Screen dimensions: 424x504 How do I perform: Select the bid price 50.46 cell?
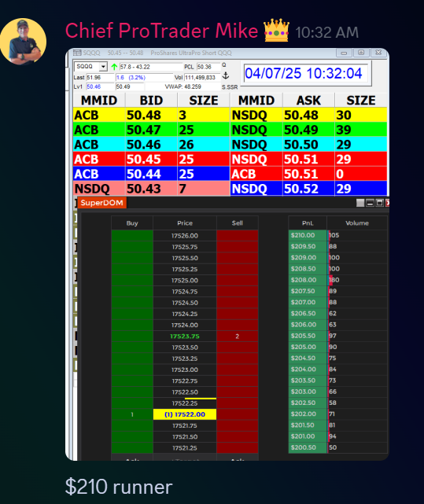[x=151, y=145]
